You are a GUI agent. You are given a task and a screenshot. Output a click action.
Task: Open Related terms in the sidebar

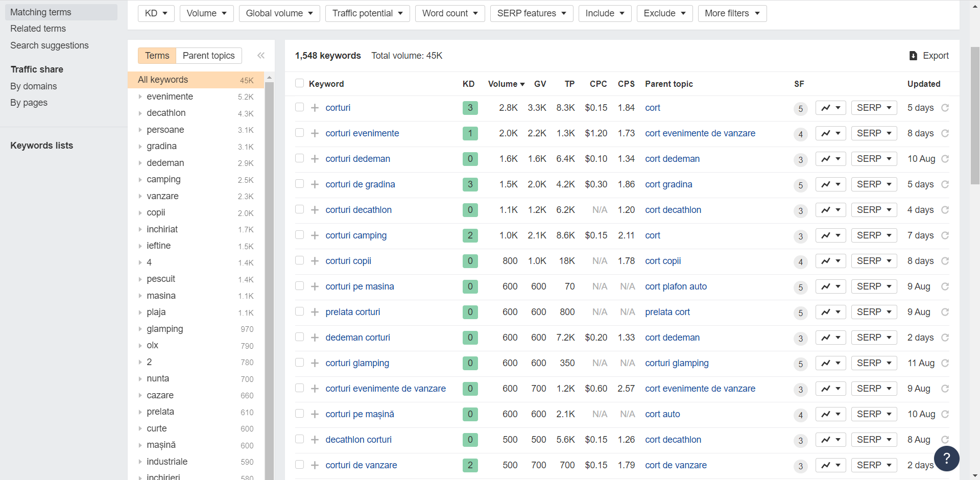click(x=38, y=29)
